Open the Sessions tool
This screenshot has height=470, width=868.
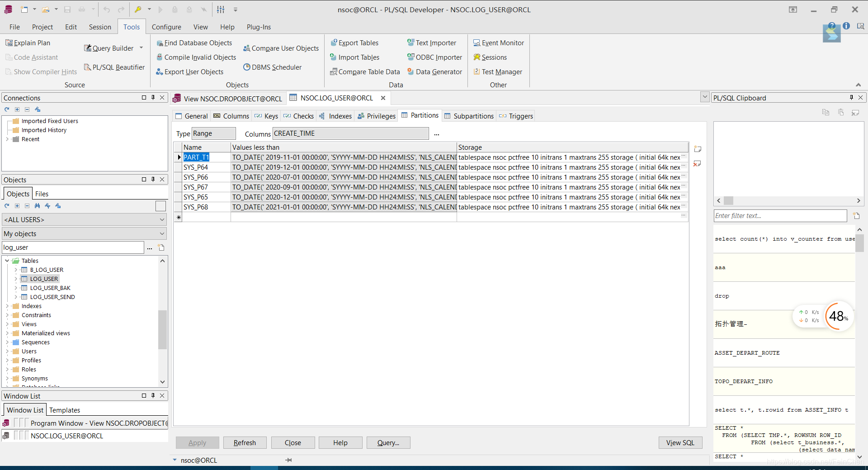(490, 57)
